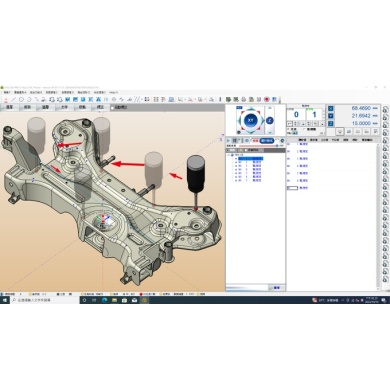The height and width of the screenshot is (390, 390).
Task: Click the arc measurement tool icon
Action: tap(29, 99)
